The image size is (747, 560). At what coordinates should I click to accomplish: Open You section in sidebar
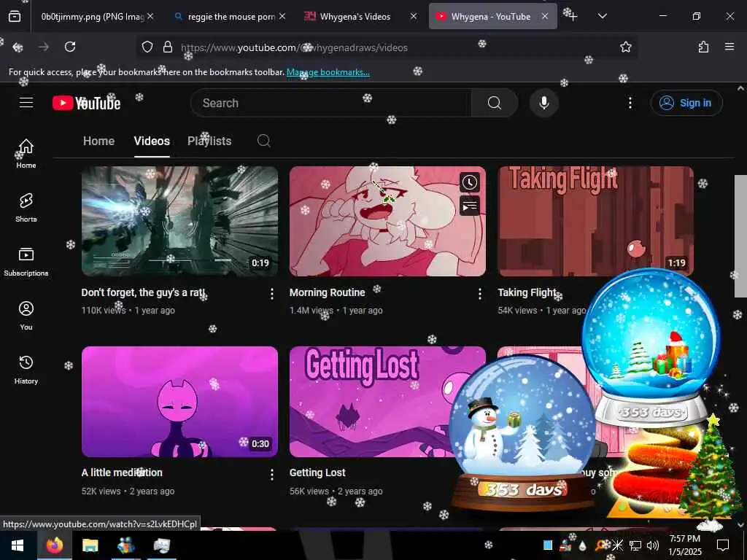coord(26,315)
